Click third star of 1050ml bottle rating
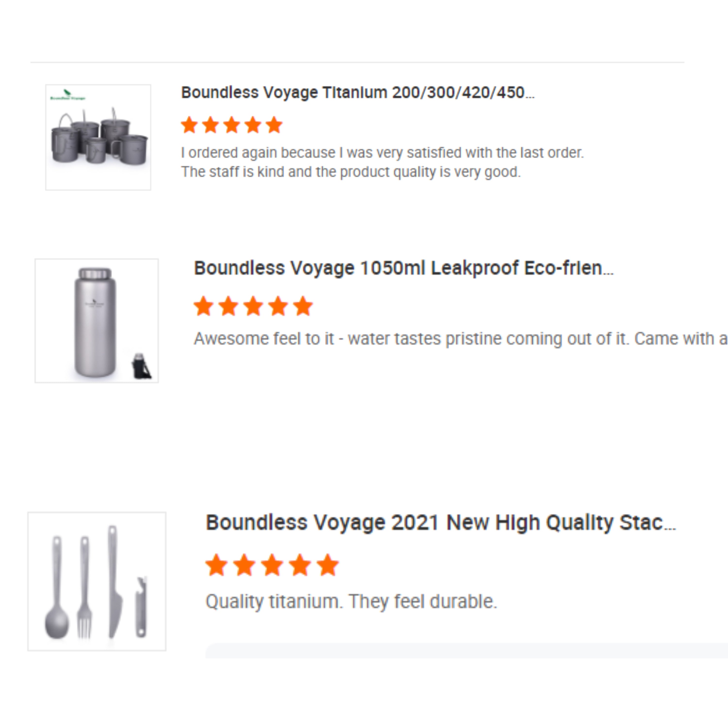 pyautogui.click(x=253, y=306)
